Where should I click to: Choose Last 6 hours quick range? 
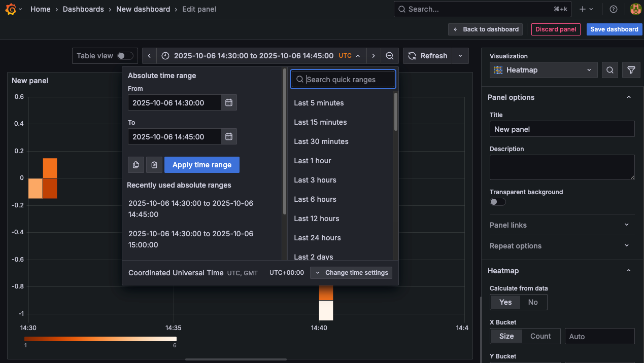[x=315, y=199]
